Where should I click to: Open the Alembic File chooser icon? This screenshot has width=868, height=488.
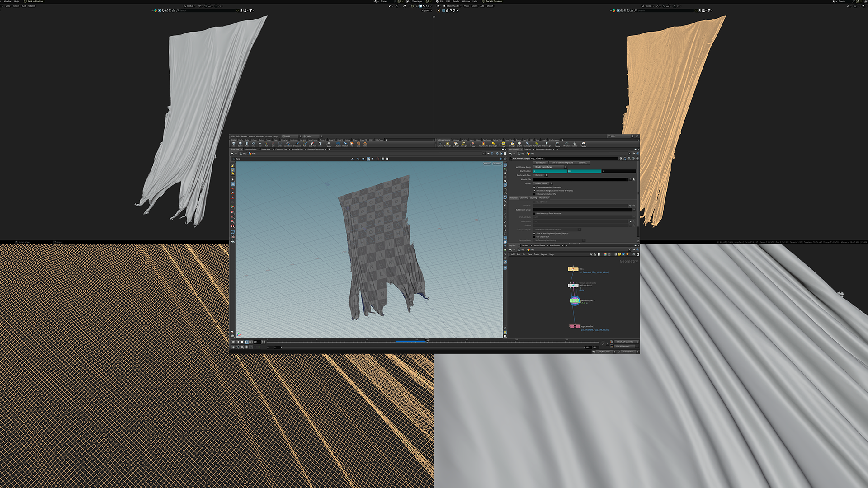pos(634,179)
